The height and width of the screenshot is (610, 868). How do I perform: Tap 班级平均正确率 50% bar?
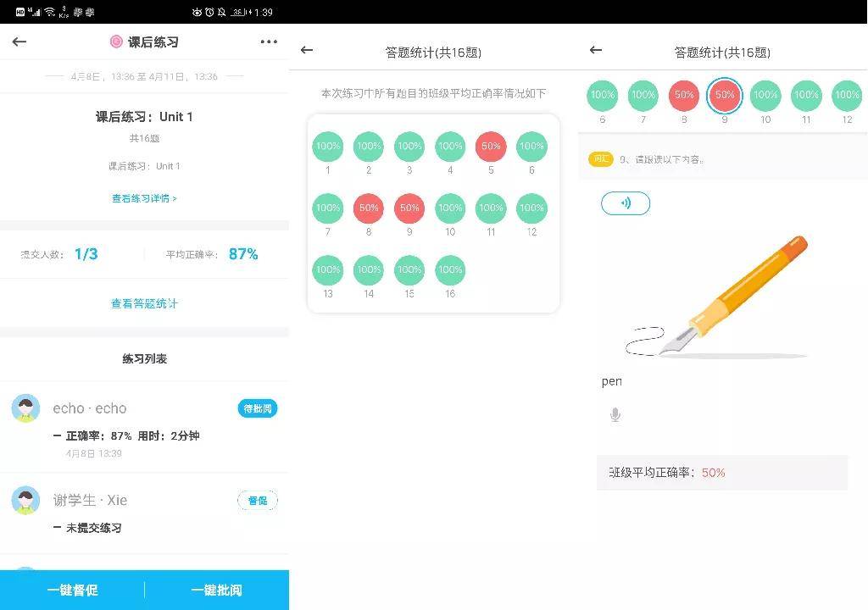coord(722,473)
